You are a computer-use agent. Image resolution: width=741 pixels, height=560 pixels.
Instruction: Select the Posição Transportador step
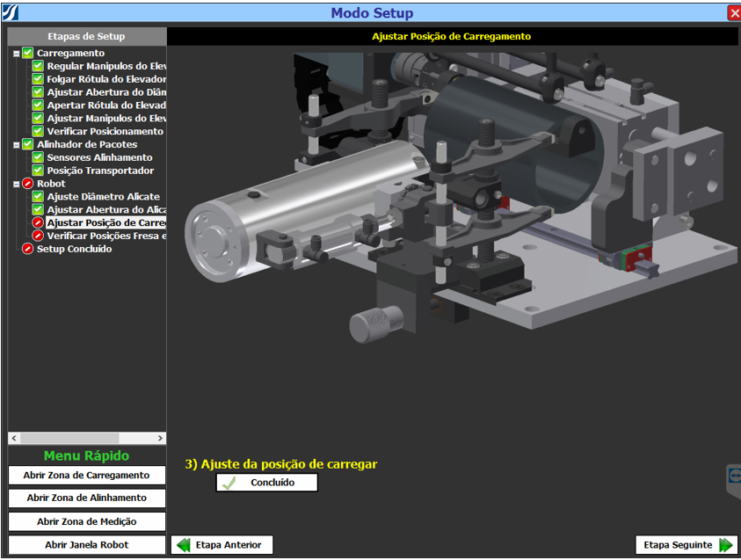point(100,171)
